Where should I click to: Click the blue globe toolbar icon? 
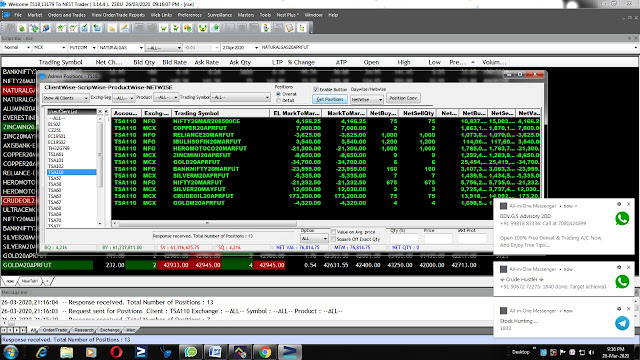[x=46, y=28]
